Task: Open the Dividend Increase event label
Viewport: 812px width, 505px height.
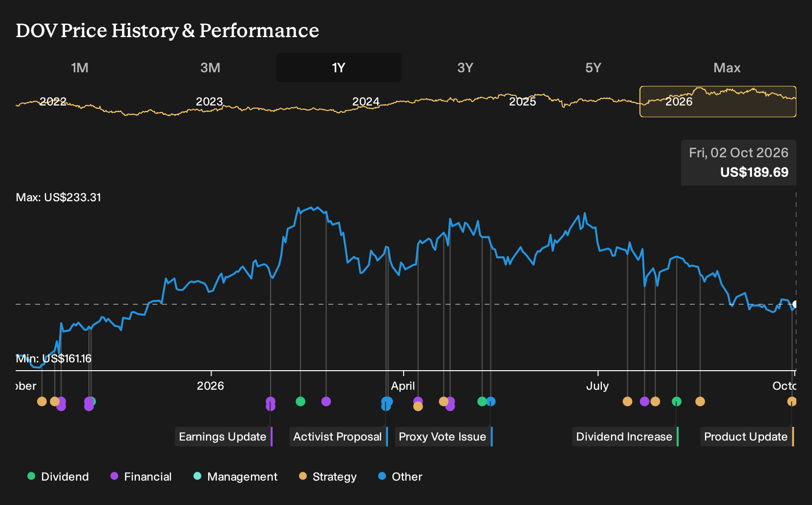Action: [x=625, y=437]
